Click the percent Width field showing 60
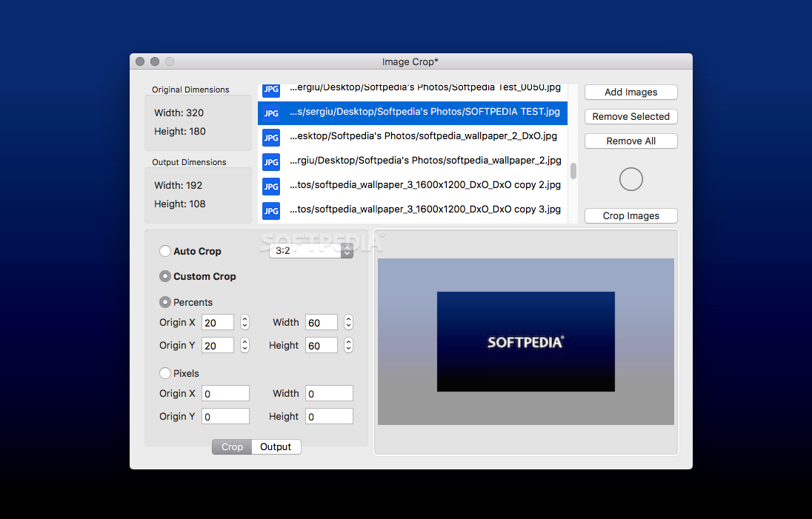The width and height of the screenshot is (812, 519). (x=322, y=322)
